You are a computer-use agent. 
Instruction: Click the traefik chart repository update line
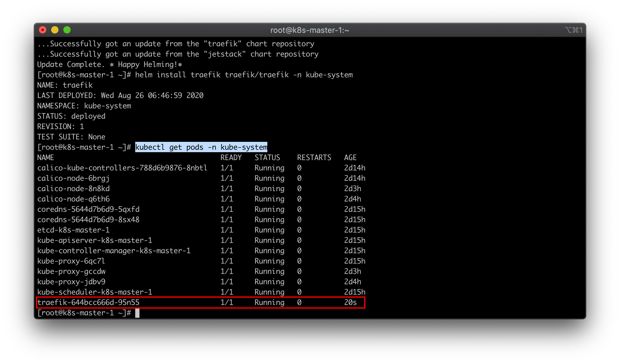tap(176, 44)
